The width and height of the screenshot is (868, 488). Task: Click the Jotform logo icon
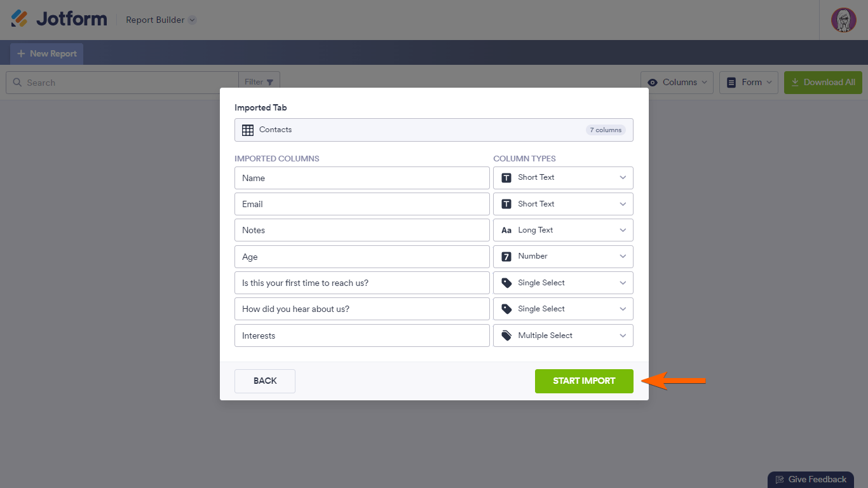pos(20,19)
